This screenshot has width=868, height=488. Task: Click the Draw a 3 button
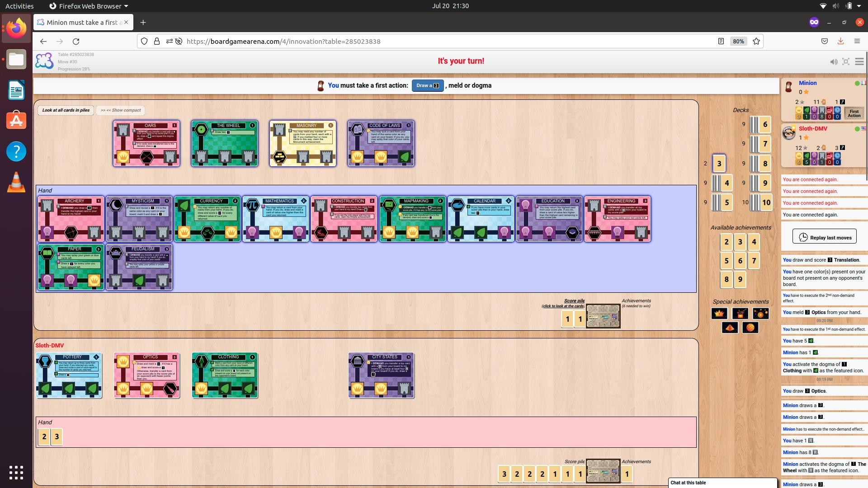(427, 85)
